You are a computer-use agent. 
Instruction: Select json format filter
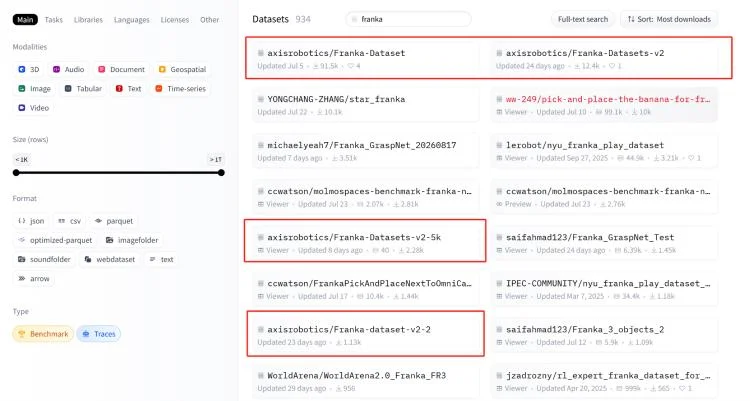tap(31, 221)
